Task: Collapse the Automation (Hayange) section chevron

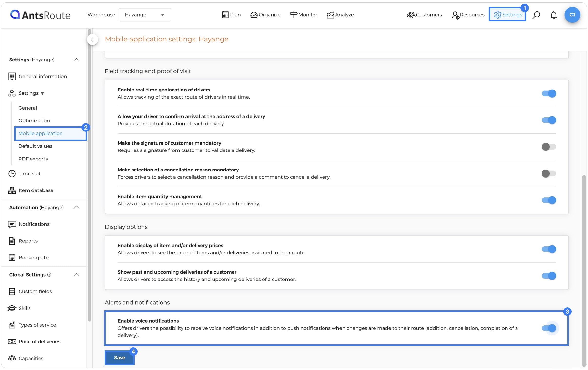Action: [x=76, y=208]
